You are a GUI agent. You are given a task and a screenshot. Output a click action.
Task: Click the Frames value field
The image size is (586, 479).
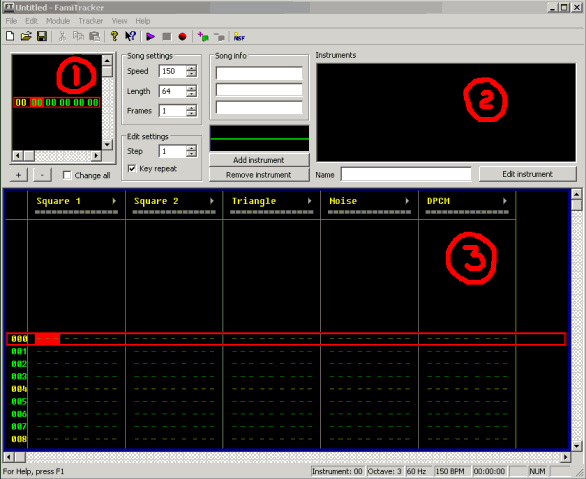tap(173, 111)
